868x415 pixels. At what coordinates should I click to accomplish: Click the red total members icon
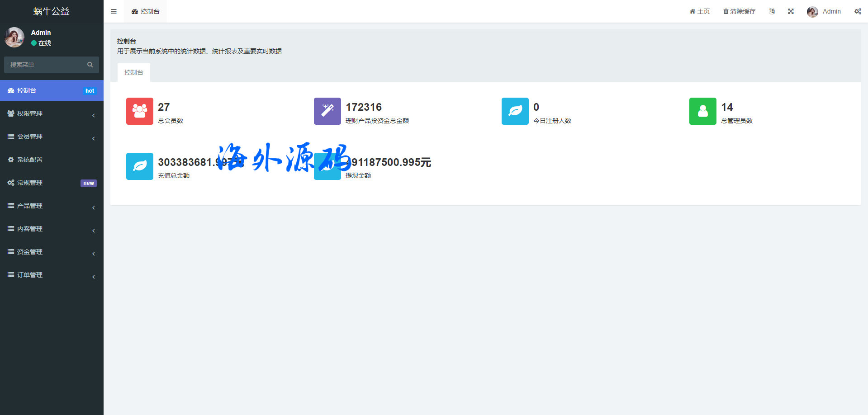coord(139,111)
